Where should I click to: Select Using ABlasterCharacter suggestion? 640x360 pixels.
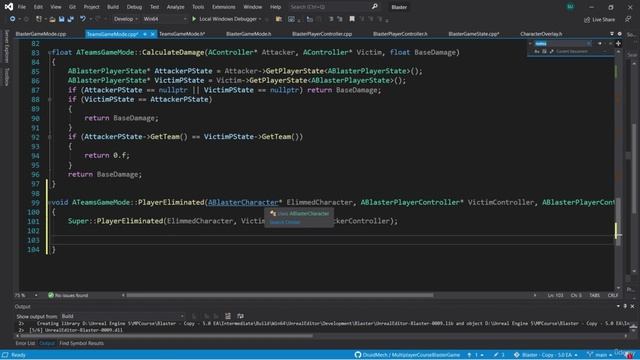[299, 213]
